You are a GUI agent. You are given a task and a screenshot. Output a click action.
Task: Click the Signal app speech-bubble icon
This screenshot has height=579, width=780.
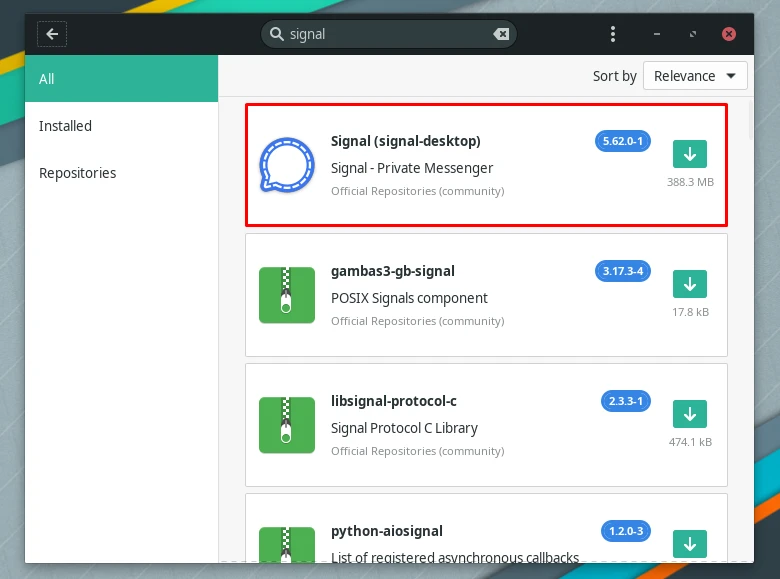287,165
